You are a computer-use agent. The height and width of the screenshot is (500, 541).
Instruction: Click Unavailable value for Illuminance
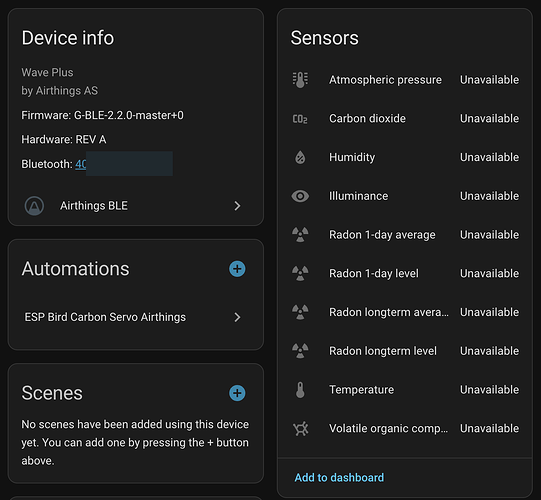(489, 196)
